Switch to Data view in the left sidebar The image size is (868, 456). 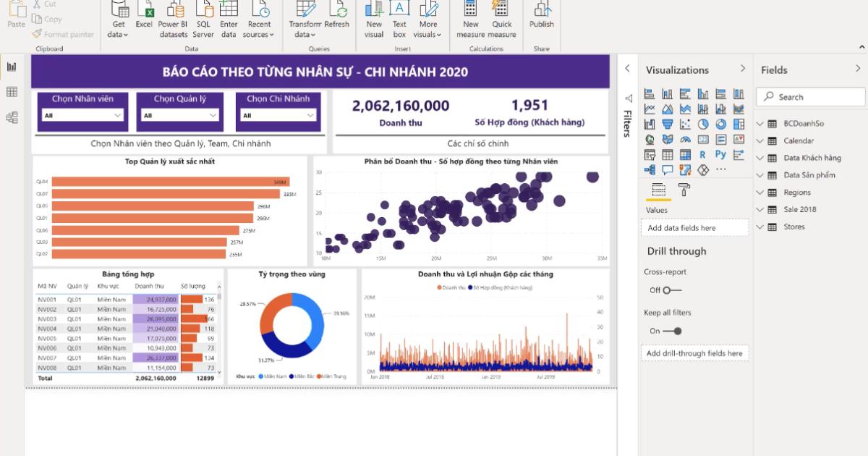coord(10,93)
